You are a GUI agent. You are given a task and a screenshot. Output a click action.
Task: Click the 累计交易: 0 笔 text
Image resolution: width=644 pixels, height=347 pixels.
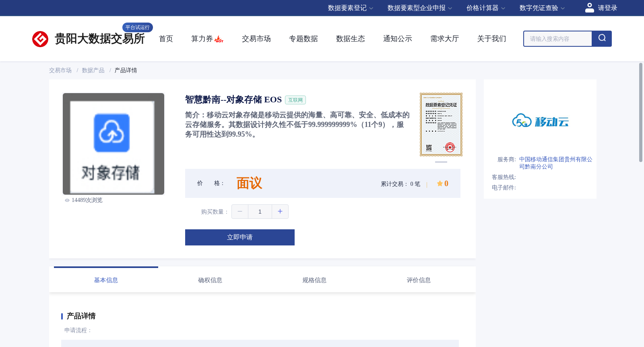400,184
